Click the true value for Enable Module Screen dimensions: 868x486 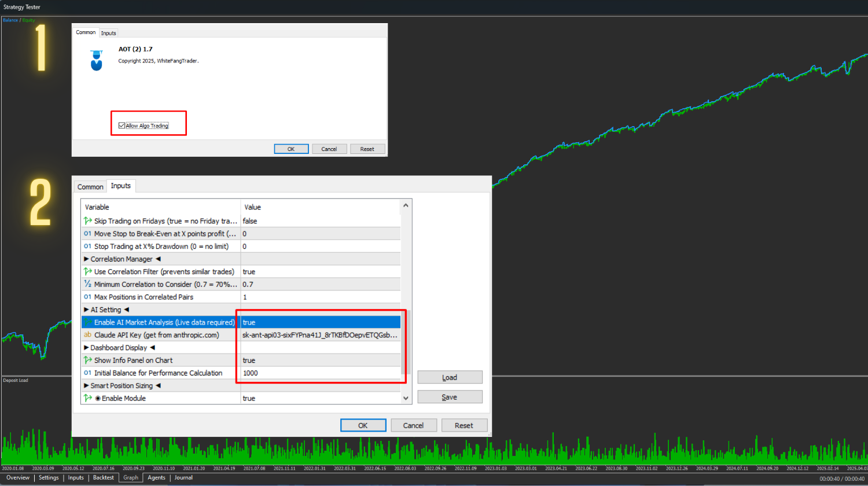[x=321, y=398]
